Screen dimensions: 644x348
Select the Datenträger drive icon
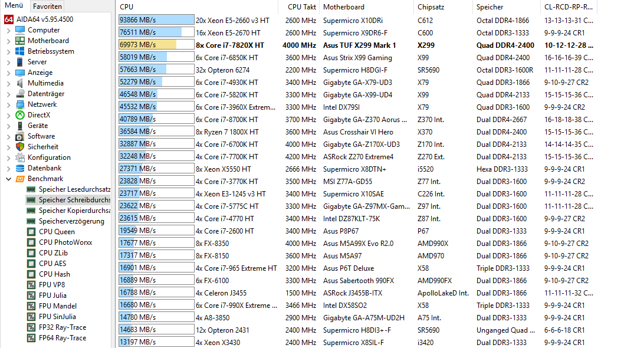pyautogui.click(x=19, y=94)
